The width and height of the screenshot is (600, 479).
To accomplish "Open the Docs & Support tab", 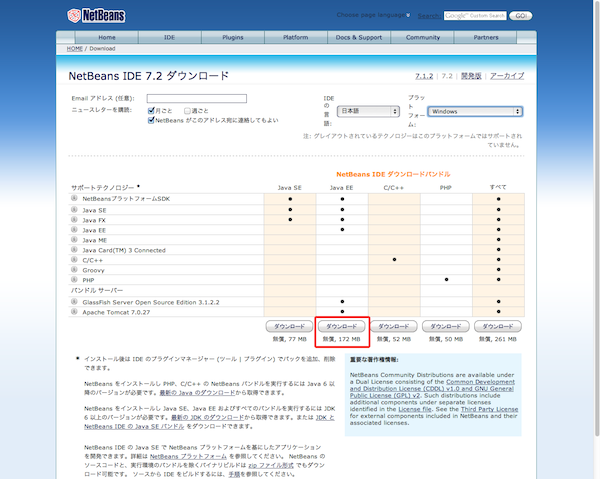I will tap(359, 37).
